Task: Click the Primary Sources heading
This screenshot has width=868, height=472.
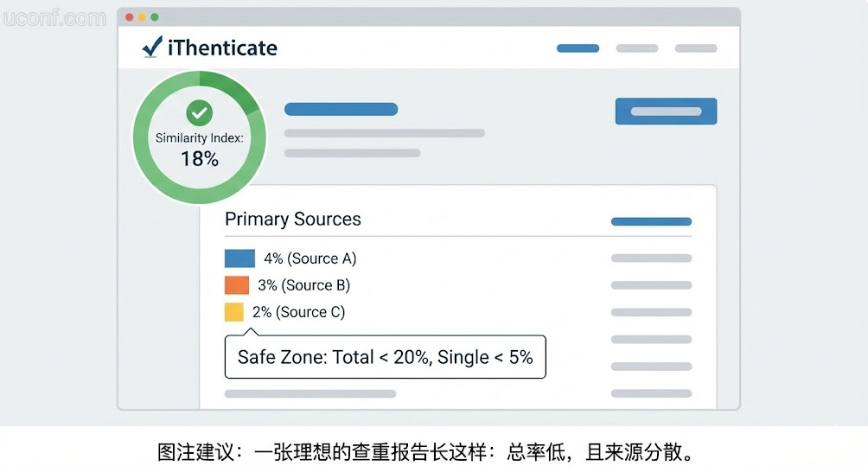Action: [293, 220]
